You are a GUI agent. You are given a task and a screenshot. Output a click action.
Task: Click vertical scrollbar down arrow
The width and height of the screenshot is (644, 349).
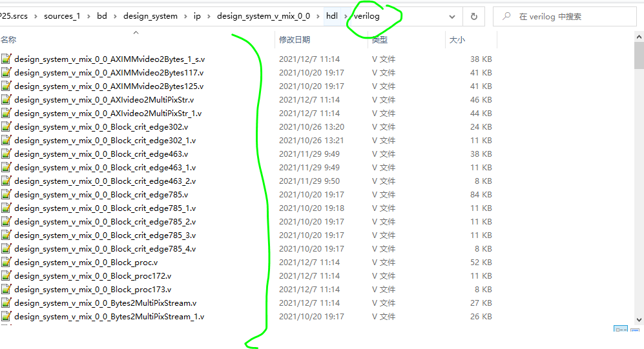coord(639,320)
